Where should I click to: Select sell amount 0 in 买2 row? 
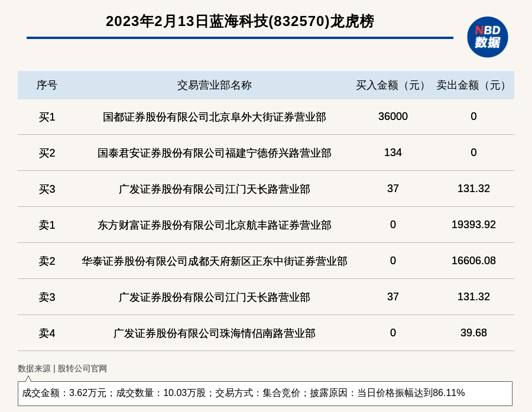coord(473,153)
